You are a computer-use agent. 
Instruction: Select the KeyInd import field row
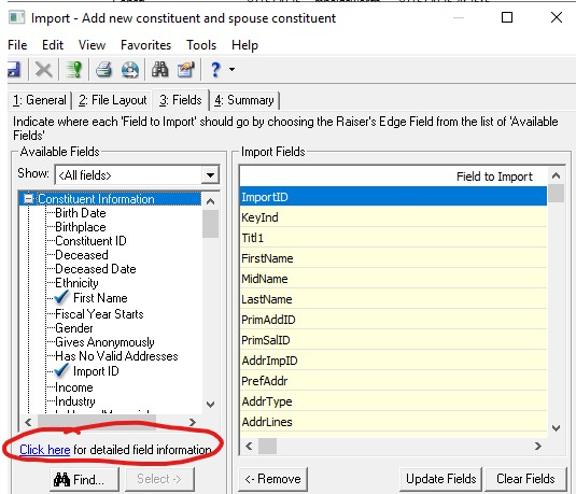pyautogui.click(x=393, y=217)
